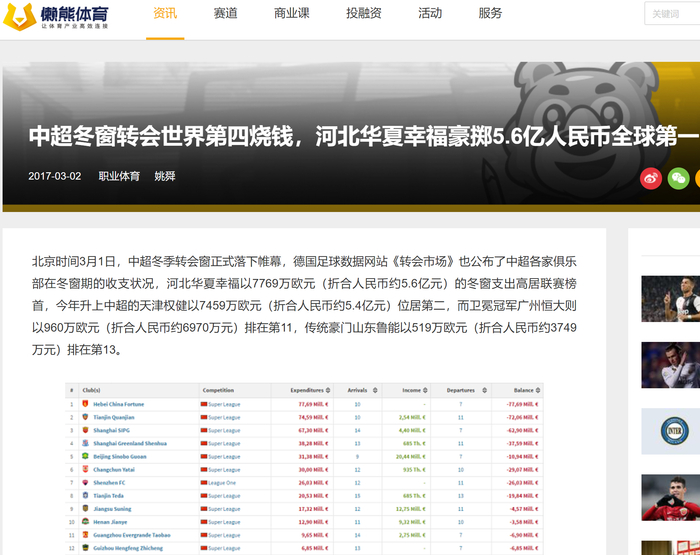Select the 活动 tab
The image size is (700, 555).
(430, 13)
